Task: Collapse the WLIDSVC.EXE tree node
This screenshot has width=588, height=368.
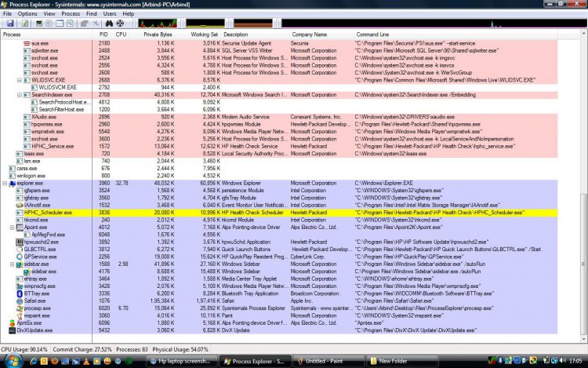Action: pyautogui.click(x=20, y=80)
